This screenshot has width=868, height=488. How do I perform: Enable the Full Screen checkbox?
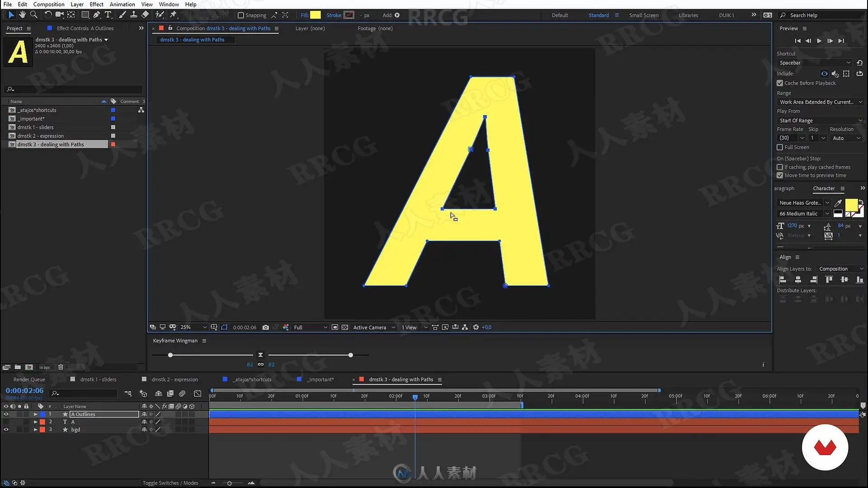pos(780,147)
